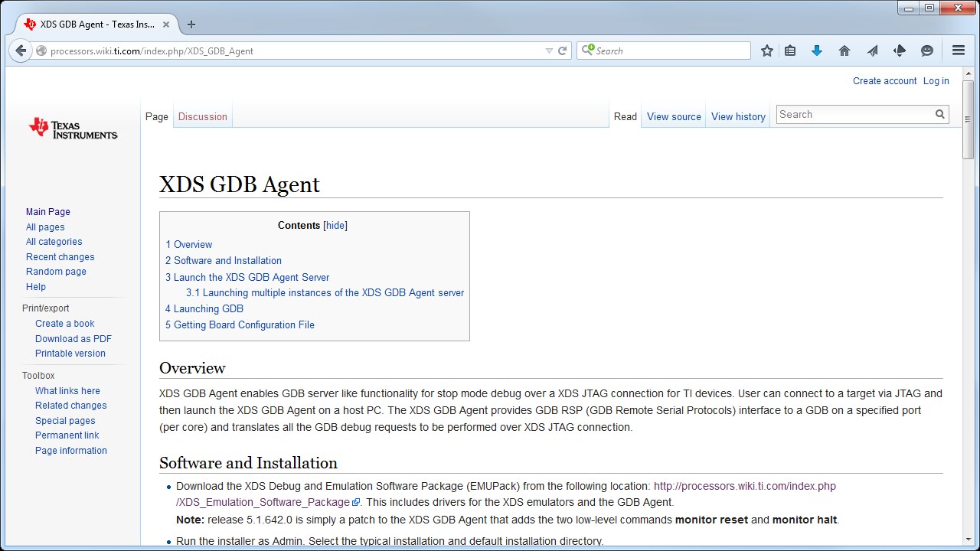Screen dimensions: 980x551
Task: Click the Create account link
Action: pos(884,81)
